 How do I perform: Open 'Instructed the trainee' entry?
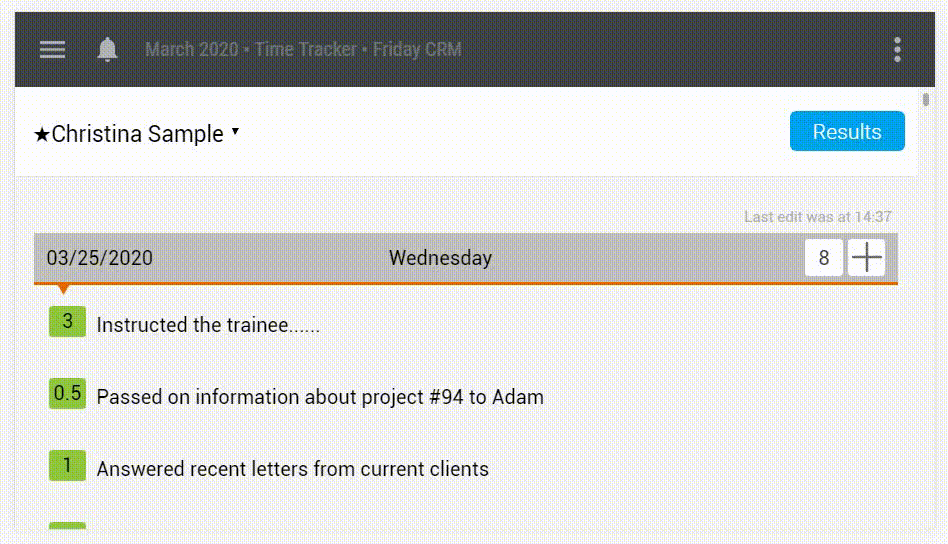pyautogui.click(x=208, y=325)
